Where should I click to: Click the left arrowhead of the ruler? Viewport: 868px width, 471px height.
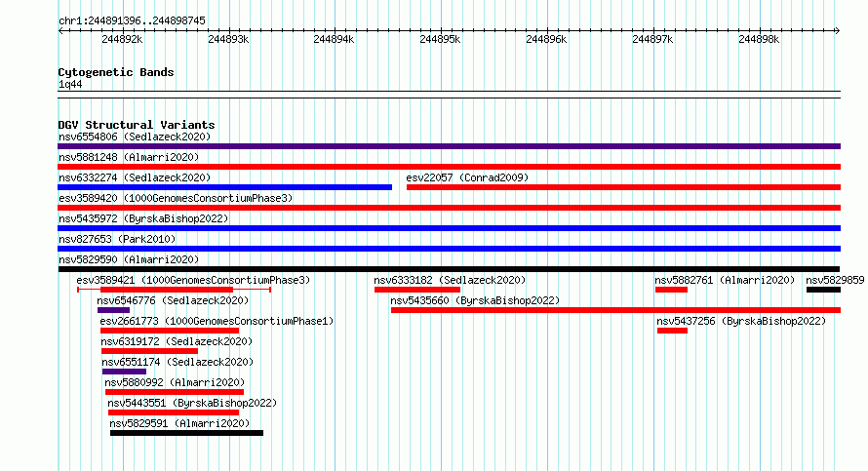point(60,30)
